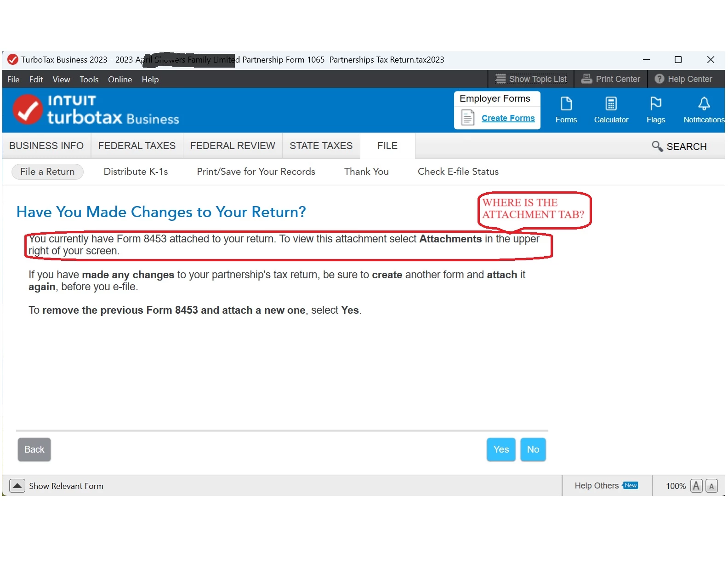728x563 pixels.
Task: Switch to FEDERAL TAXES tab
Action: [x=137, y=146]
